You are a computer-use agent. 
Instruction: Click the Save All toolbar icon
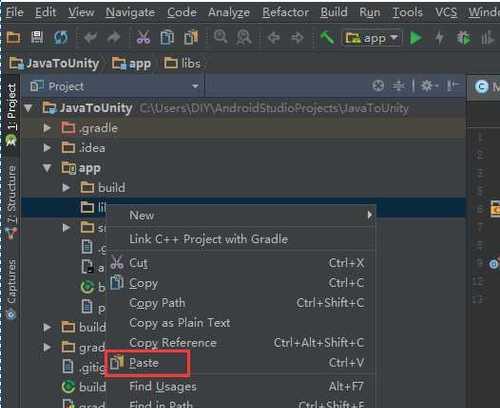pos(37,37)
